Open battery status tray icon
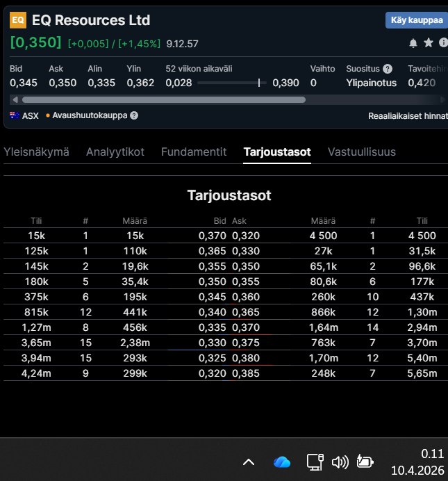Screen dimensions: 448x481 365,462
